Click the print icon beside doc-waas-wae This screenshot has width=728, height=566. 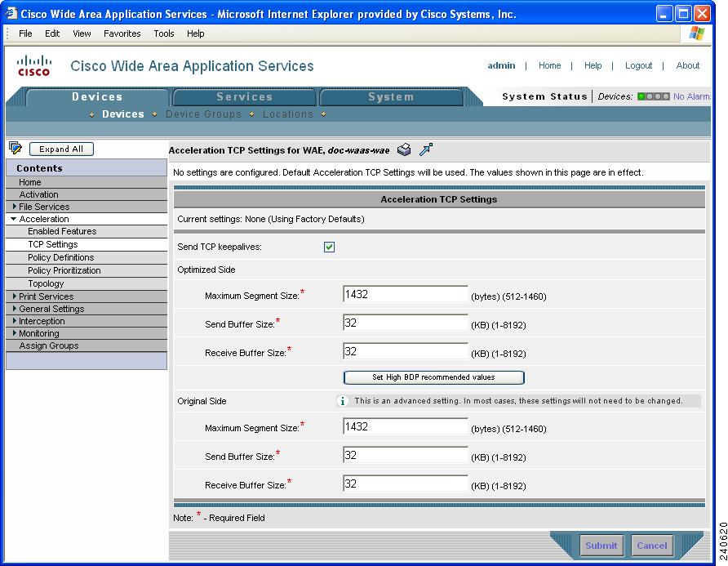[x=404, y=149]
